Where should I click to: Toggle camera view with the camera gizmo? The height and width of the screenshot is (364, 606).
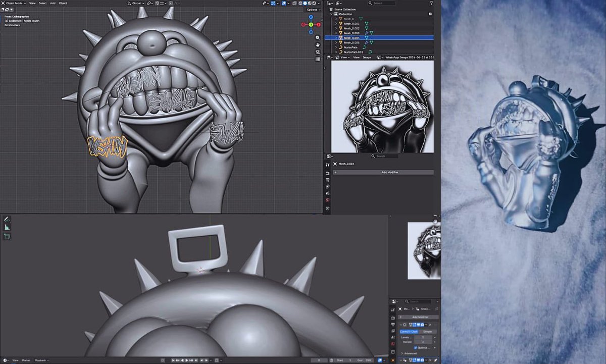point(318,51)
